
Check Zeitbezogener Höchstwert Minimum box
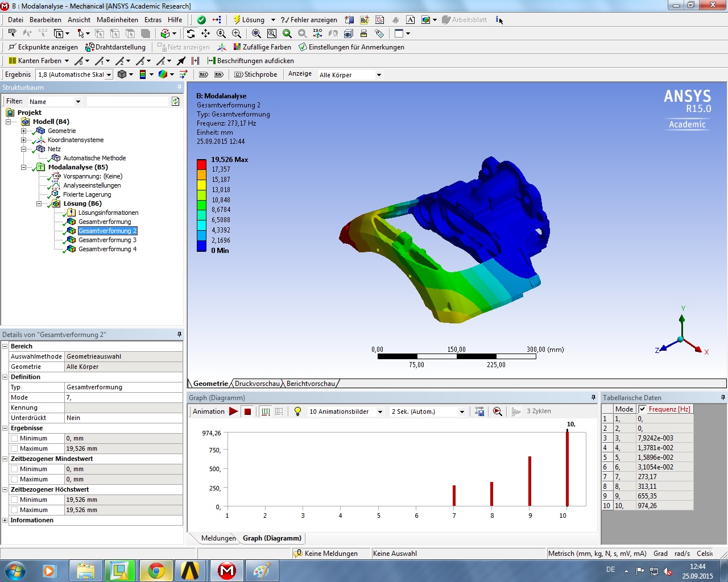[x=14, y=500]
